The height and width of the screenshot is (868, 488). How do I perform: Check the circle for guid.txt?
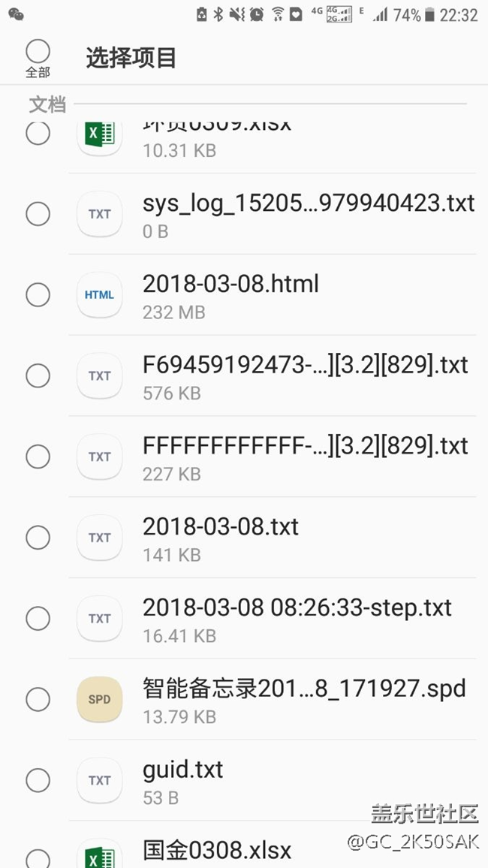tap(38, 780)
